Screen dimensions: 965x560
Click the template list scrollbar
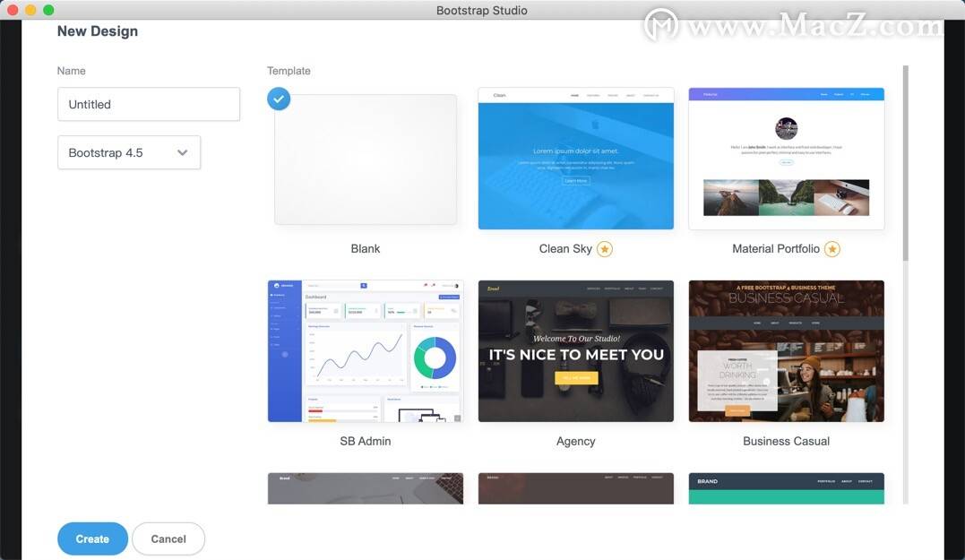point(905,163)
